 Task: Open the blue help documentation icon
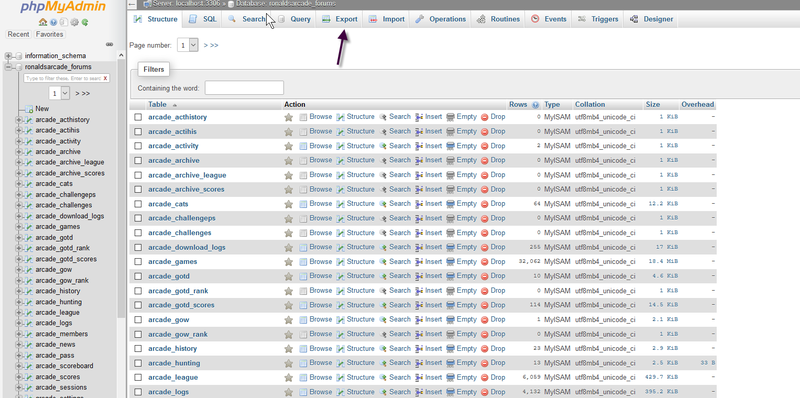click(53, 22)
